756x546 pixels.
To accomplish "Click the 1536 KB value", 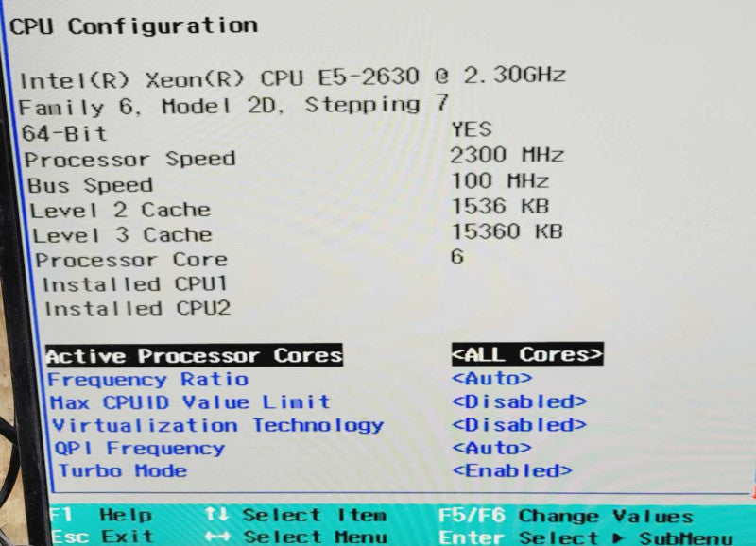I will click(500, 206).
